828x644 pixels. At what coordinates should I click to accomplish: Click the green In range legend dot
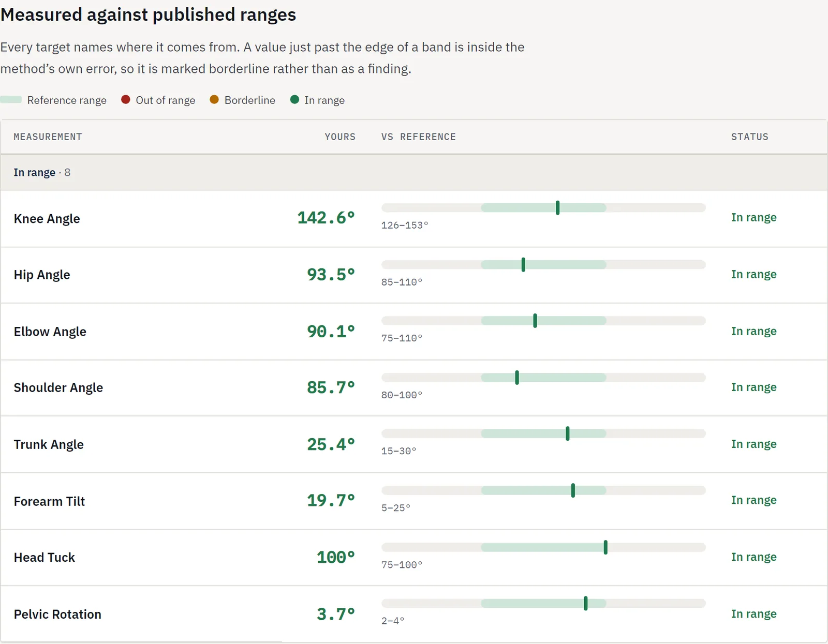coord(294,99)
